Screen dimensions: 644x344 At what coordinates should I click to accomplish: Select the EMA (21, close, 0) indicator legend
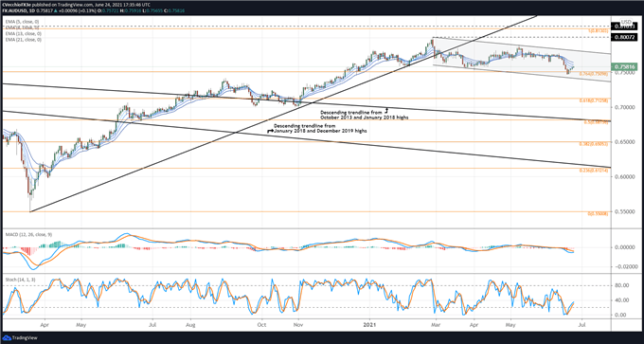(x=24, y=40)
